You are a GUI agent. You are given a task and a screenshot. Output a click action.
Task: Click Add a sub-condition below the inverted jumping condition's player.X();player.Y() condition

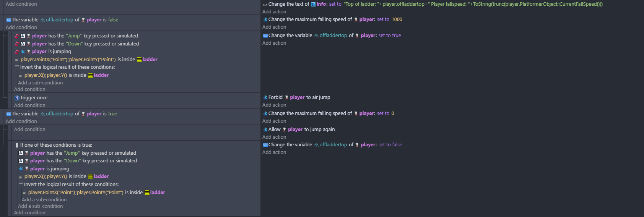click(41, 83)
